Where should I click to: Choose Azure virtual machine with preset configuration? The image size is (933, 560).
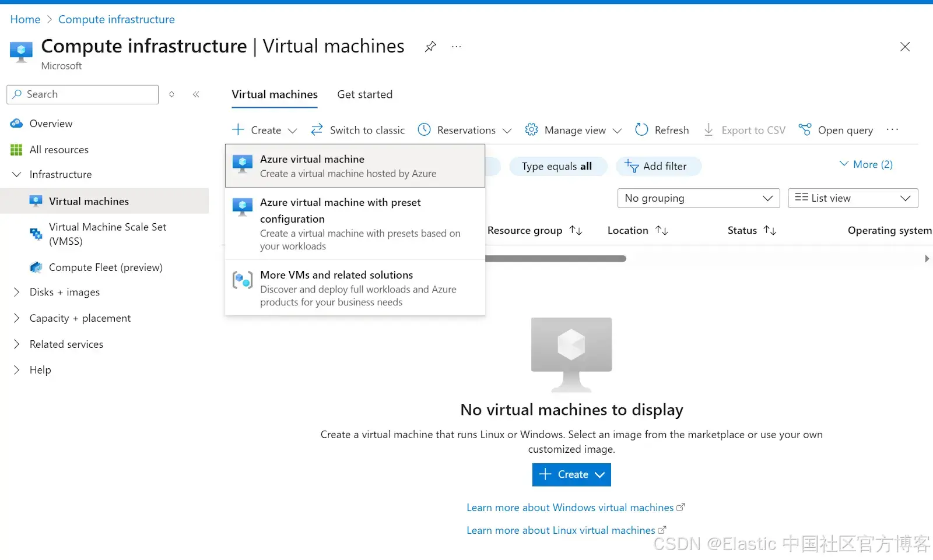[x=355, y=224]
